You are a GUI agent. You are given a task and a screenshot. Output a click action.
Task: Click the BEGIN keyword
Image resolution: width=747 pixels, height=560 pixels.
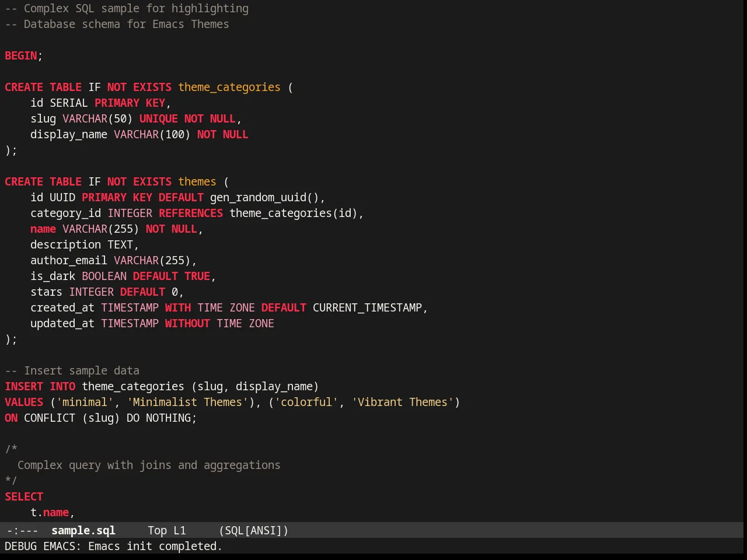[21, 55]
